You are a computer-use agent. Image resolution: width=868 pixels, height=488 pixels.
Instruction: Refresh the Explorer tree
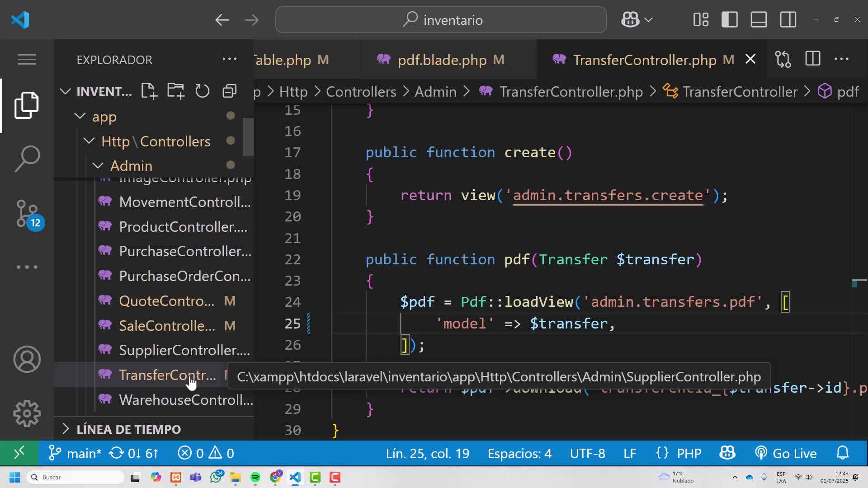[202, 91]
